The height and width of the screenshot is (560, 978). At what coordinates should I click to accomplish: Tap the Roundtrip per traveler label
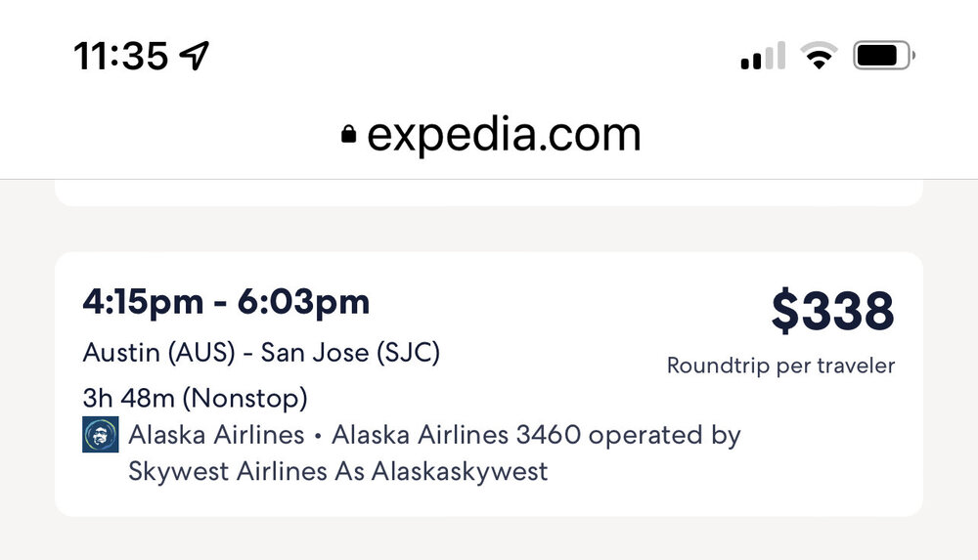point(780,366)
